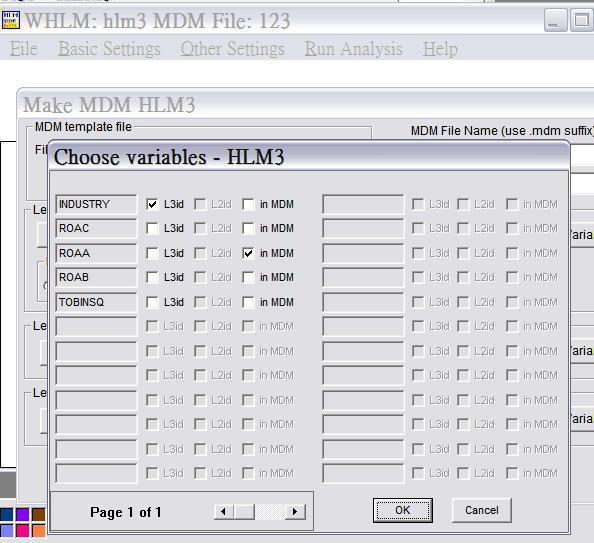Open the Basic Settings menu

pyautogui.click(x=109, y=49)
